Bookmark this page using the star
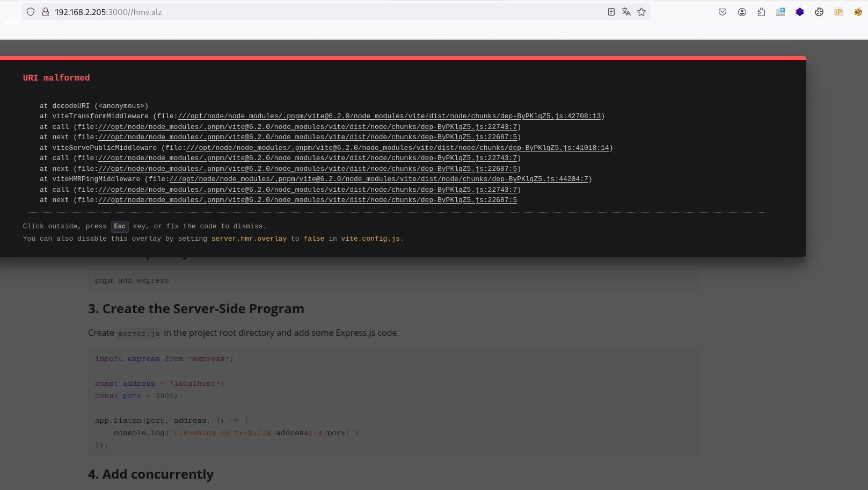Image resolution: width=868 pixels, height=490 pixels. (641, 12)
